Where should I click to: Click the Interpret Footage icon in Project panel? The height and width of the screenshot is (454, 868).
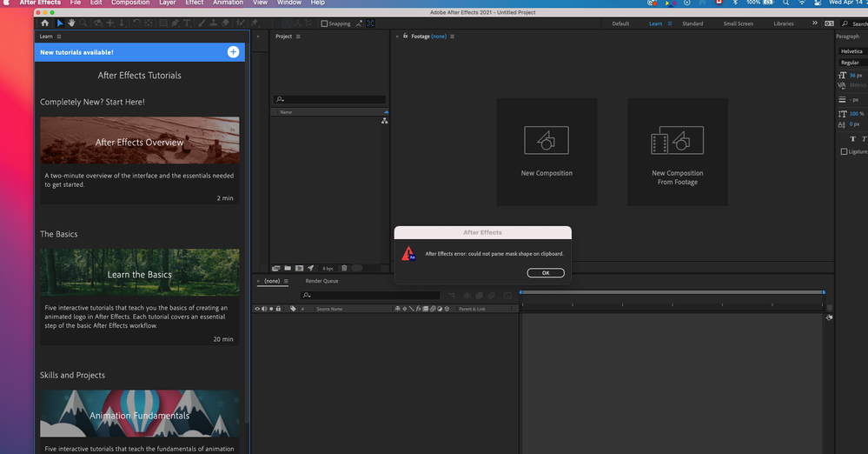[275, 268]
